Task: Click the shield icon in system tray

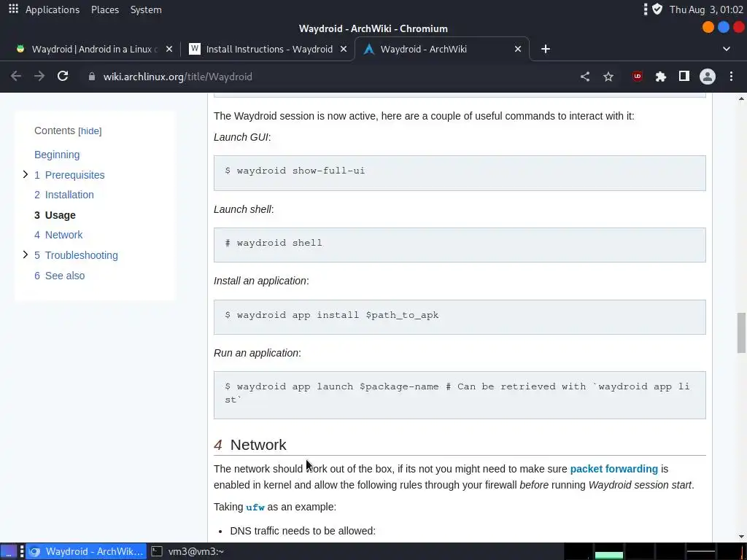Action: (x=657, y=9)
